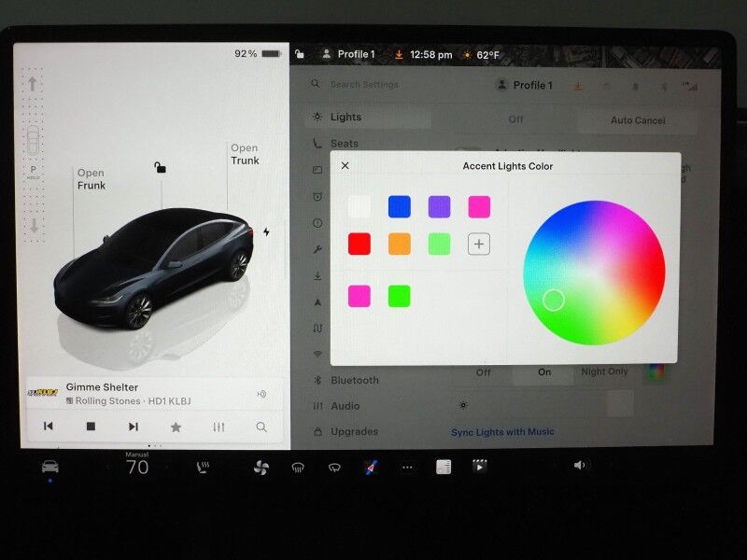Open Profile 1 in the top status bar
Viewport: 747px width, 560px height.
[x=348, y=54]
